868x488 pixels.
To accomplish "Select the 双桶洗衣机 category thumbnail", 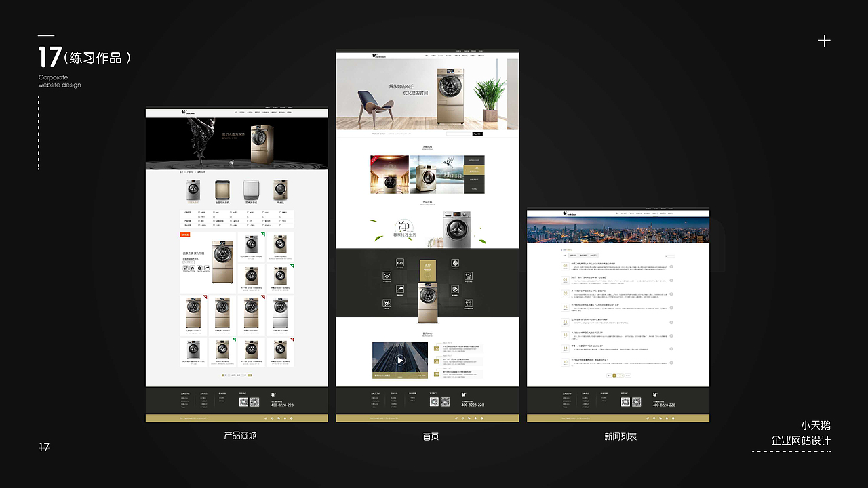I will click(x=251, y=191).
